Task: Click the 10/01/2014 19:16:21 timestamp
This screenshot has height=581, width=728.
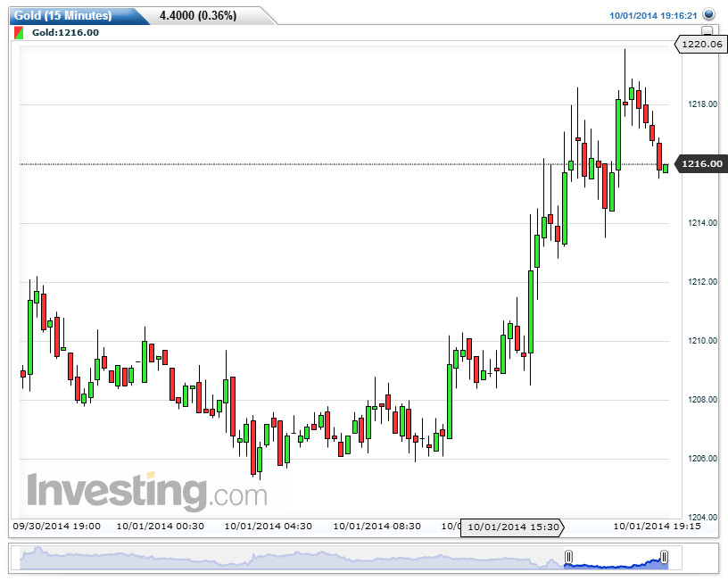Action: pos(653,15)
